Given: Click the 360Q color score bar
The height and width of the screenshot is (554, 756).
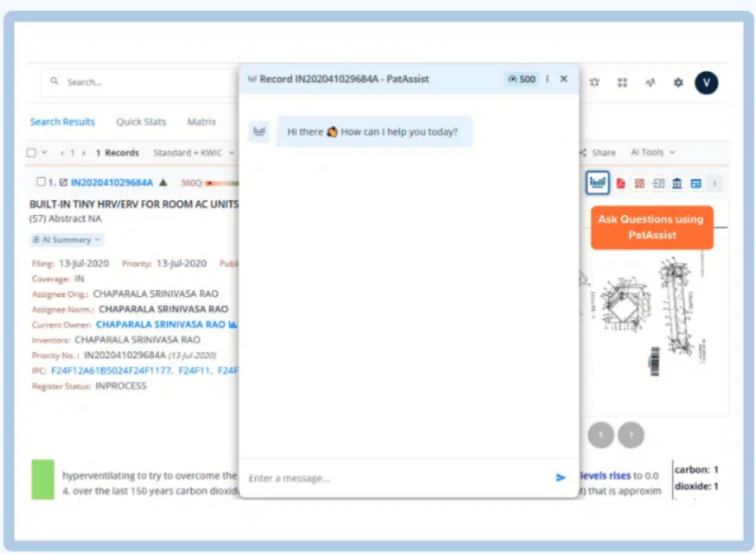Looking at the screenshot, I should pyautogui.click(x=222, y=183).
